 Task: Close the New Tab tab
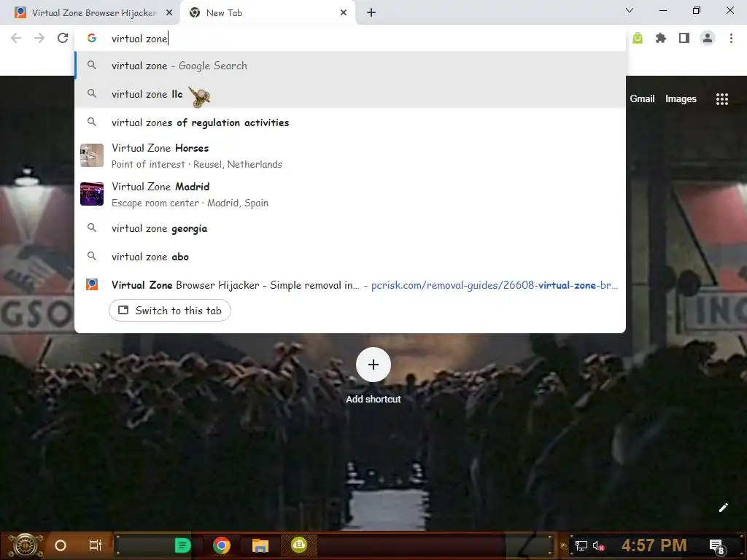pyautogui.click(x=344, y=12)
